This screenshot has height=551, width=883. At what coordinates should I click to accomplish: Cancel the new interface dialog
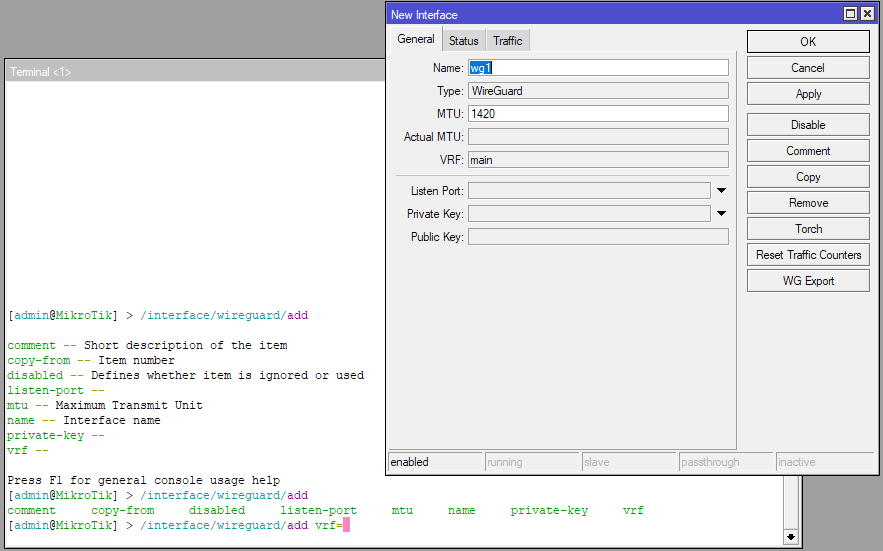click(807, 68)
